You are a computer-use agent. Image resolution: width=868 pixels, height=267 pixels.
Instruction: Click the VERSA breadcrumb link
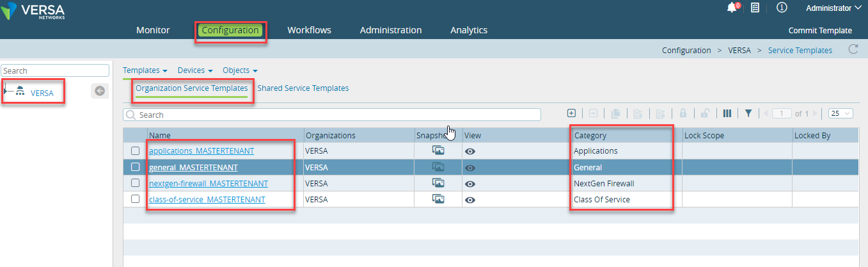(739, 50)
